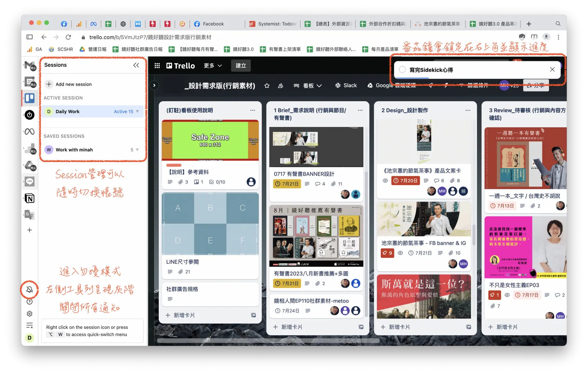Open list menu for (釘駐)看板使用說明
588x374 pixels.
252,110
